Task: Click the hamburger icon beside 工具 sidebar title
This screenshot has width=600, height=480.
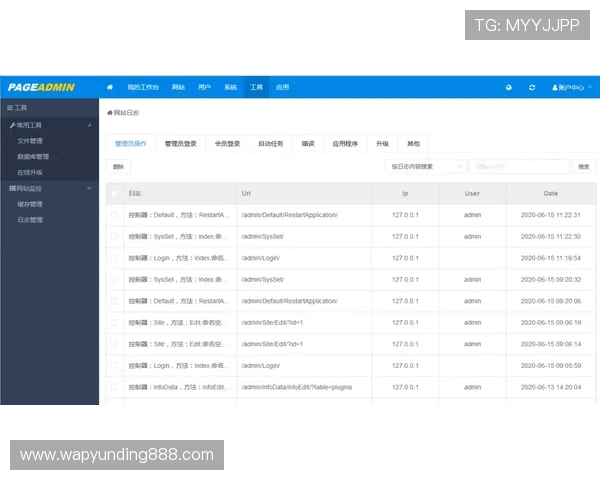Action: (x=10, y=107)
